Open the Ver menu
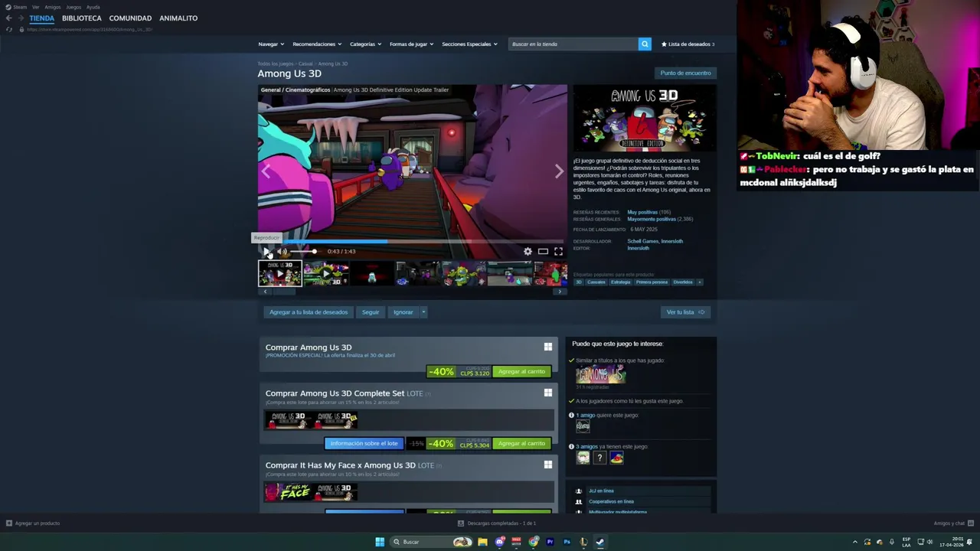980x551 pixels. [x=35, y=7]
